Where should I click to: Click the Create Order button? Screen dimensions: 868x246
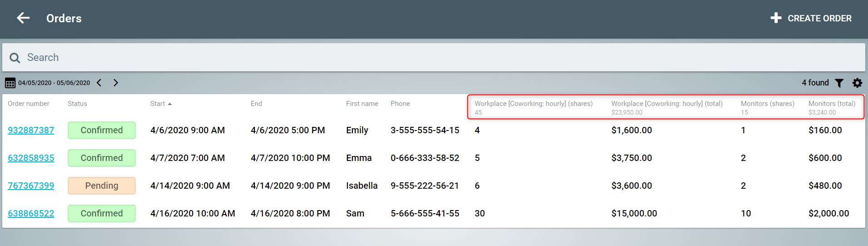[811, 18]
